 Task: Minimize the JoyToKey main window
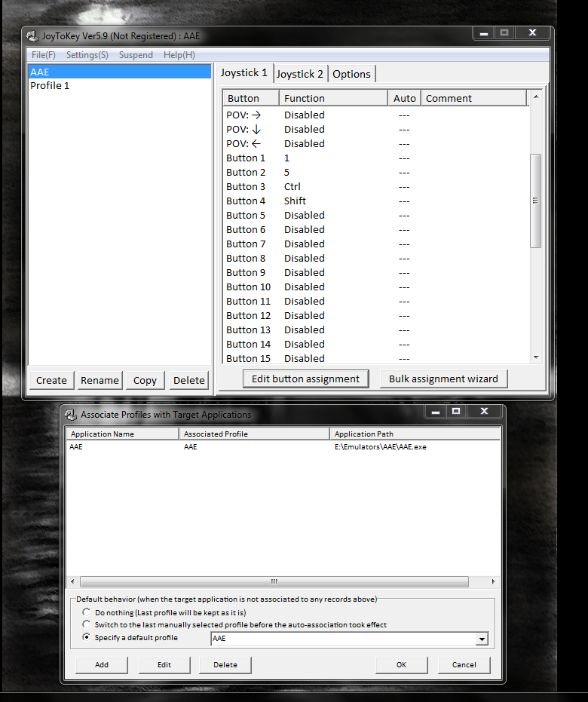point(484,33)
